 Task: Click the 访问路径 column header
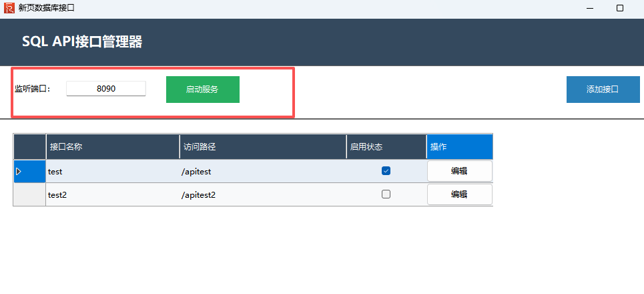(262, 147)
